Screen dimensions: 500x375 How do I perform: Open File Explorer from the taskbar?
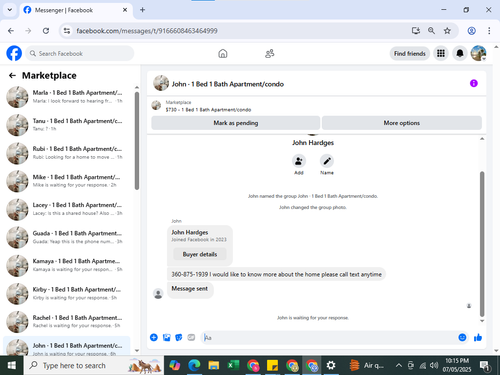pyautogui.click(x=214, y=366)
